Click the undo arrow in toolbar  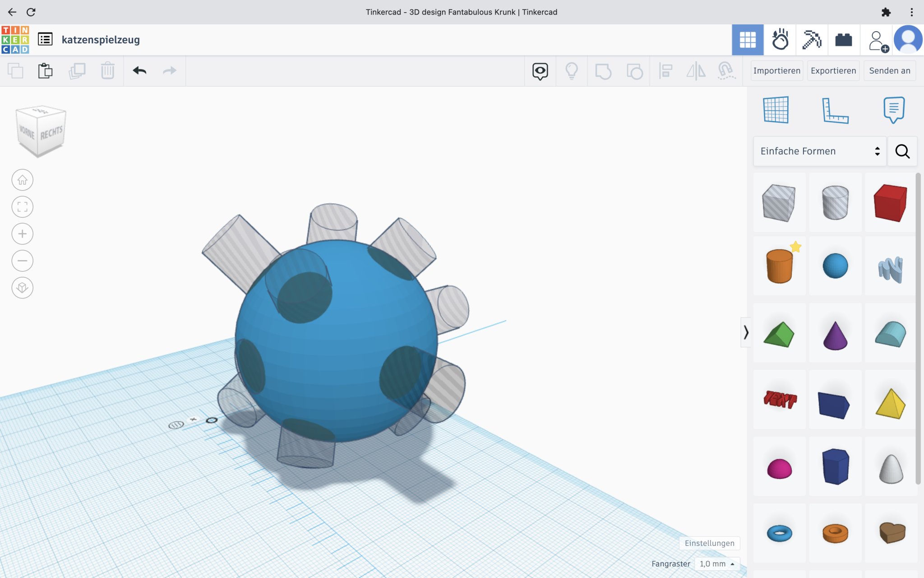click(139, 71)
